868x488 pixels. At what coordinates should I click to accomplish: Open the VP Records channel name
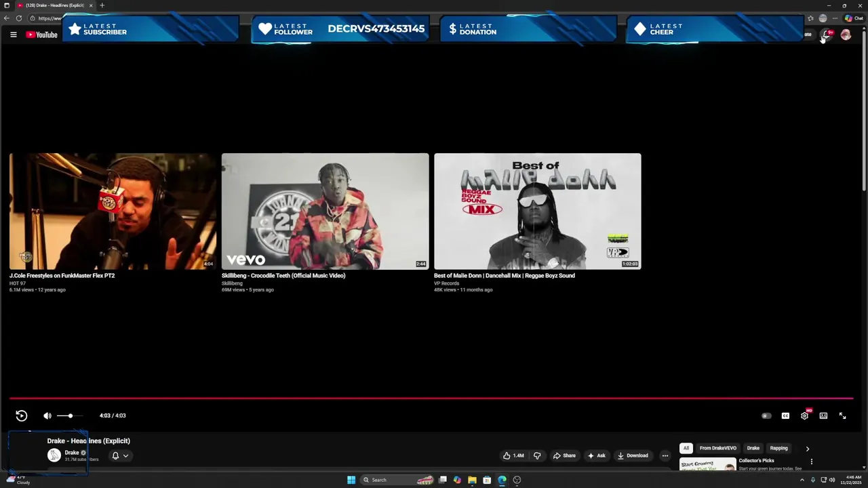(446, 283)
